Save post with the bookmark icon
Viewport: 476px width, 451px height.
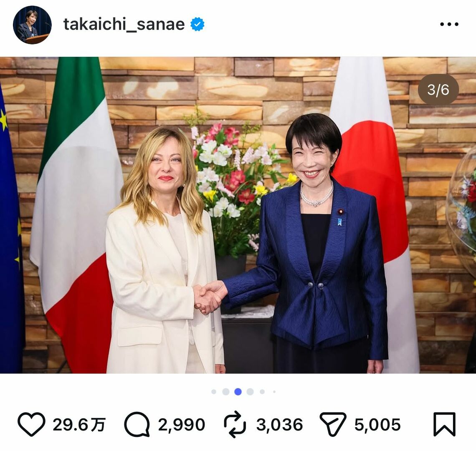point(444,424)
